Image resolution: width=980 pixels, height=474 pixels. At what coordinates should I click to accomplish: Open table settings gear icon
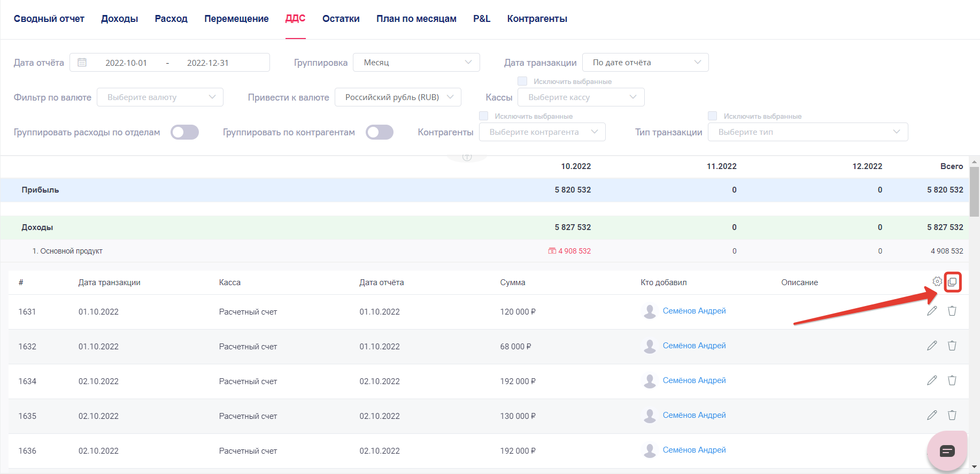(x=937, y=281)
